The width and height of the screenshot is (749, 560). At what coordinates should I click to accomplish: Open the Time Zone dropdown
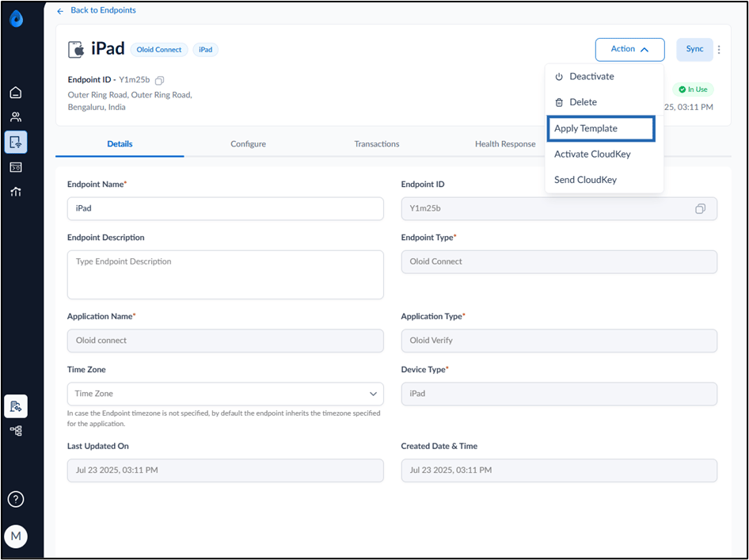click(x=226, y=394)
